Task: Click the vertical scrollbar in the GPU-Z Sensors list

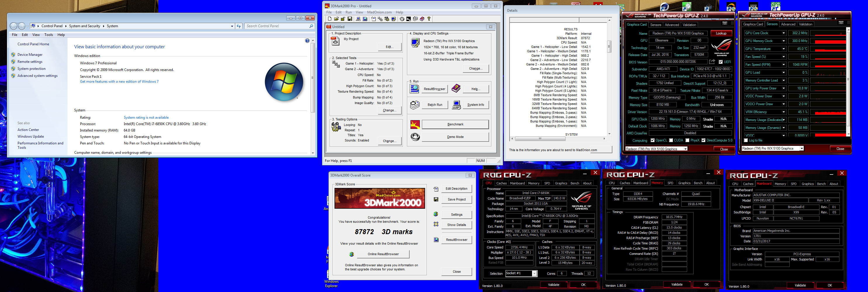Action: coord(848,82)
